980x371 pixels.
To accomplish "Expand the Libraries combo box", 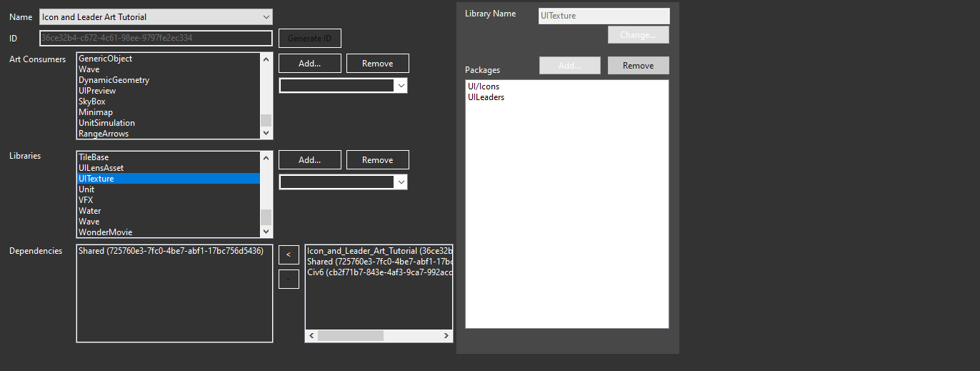I will [344, 182].
